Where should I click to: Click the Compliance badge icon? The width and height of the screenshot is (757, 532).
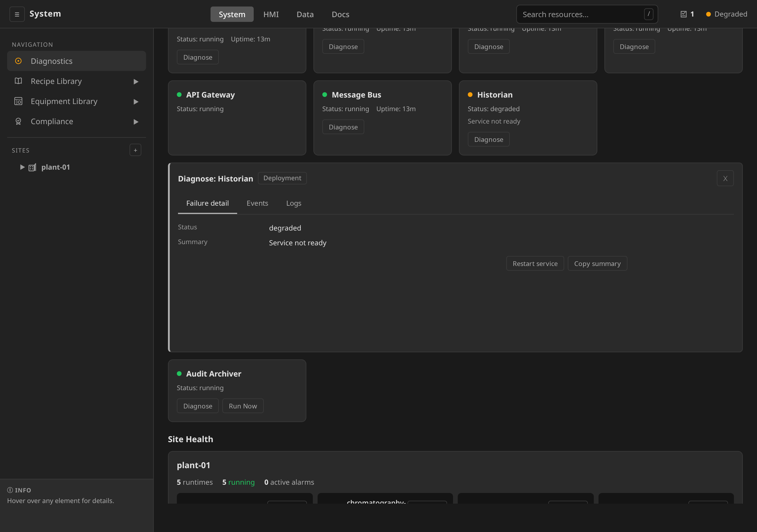click(x=18, y=121)
